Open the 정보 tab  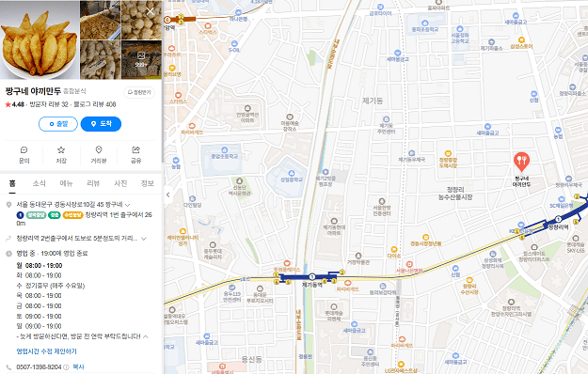pos(147,183)
